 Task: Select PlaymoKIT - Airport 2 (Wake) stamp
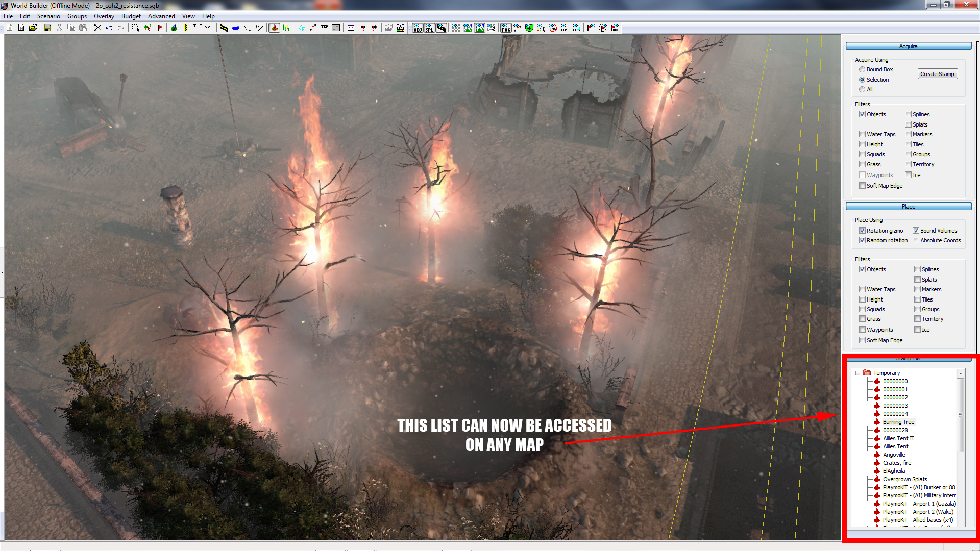pos(918,512)
